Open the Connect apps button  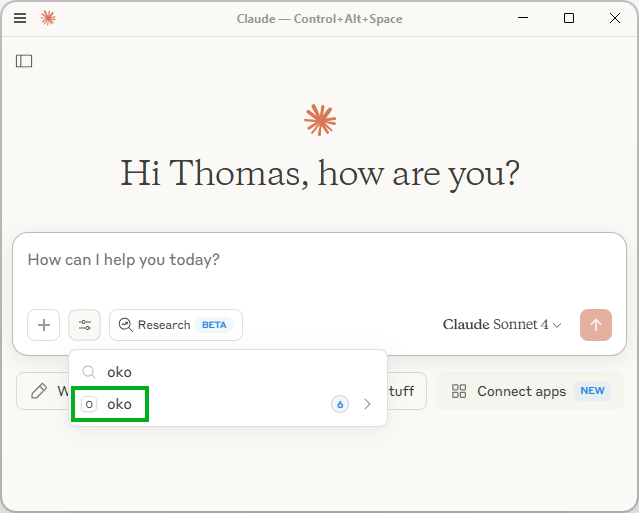coord(530,391)
